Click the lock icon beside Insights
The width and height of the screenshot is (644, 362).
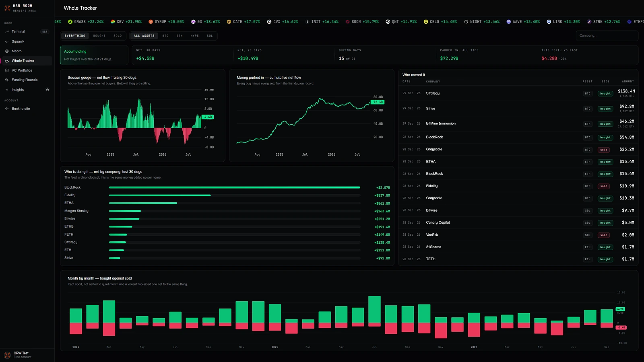pyautogui.click(x=47, y=90)
